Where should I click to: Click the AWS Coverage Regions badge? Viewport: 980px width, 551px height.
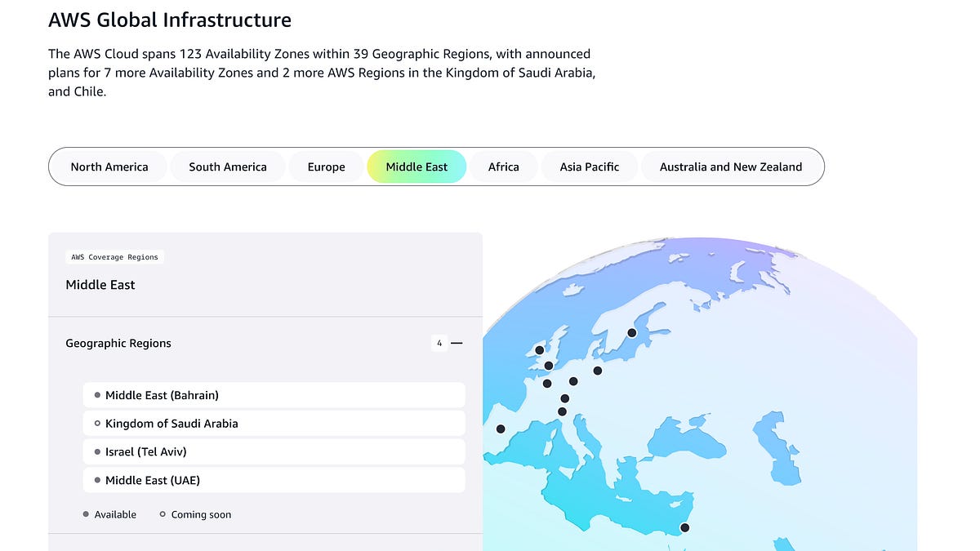pos(115,257)
